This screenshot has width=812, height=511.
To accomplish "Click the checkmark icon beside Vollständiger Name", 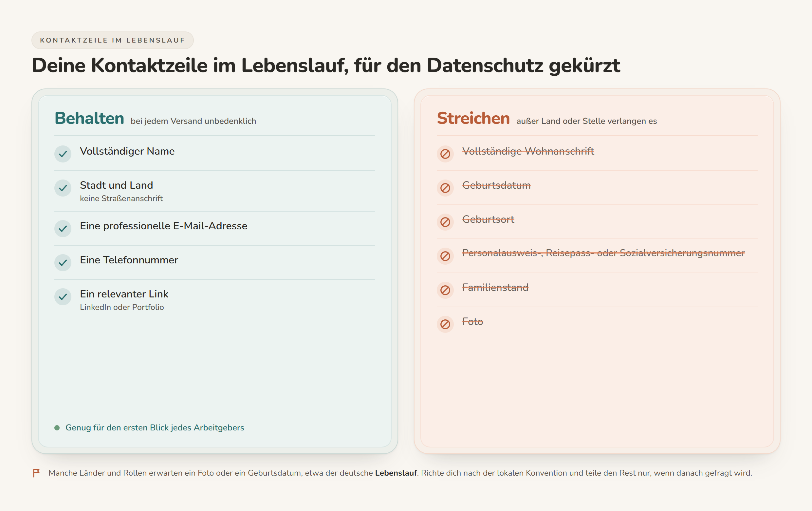I will pos(63,154).
